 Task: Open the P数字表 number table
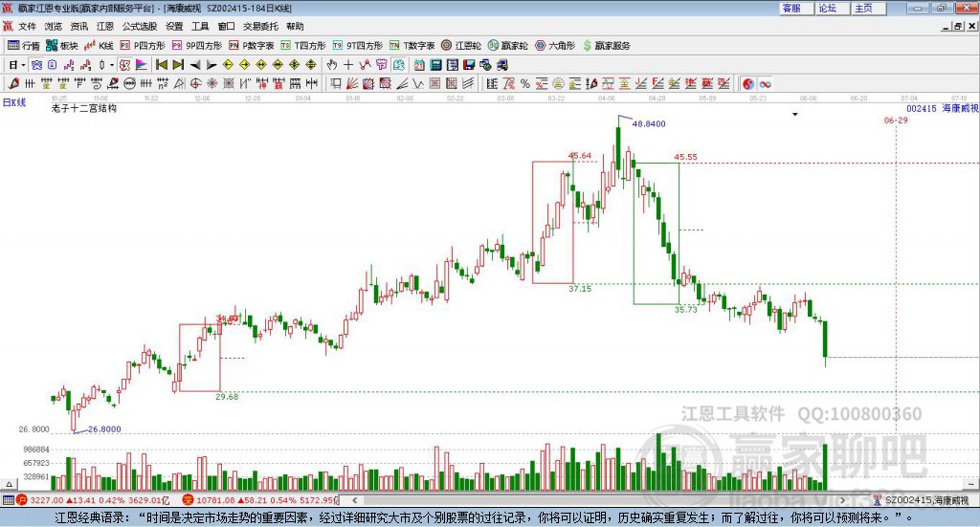[252, 46]
